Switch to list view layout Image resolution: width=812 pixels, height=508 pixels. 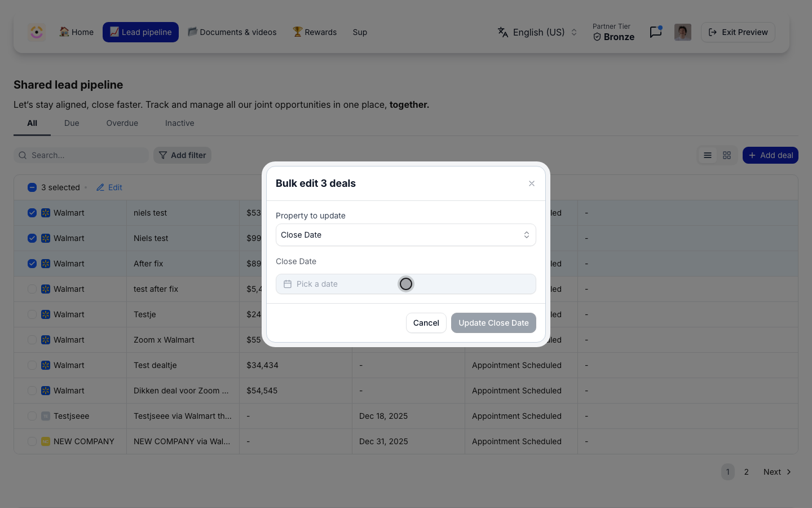(708, 155)
